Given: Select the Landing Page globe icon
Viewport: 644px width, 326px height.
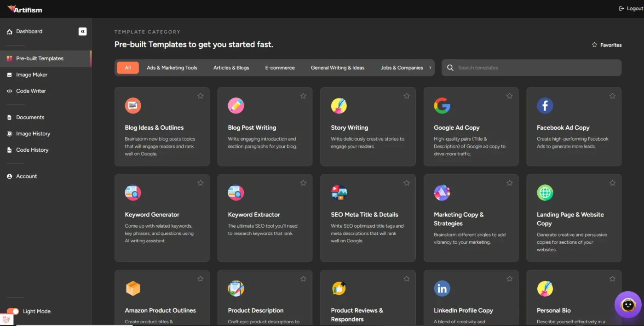Looking at the screenshot, I should (x=545, y=193).
